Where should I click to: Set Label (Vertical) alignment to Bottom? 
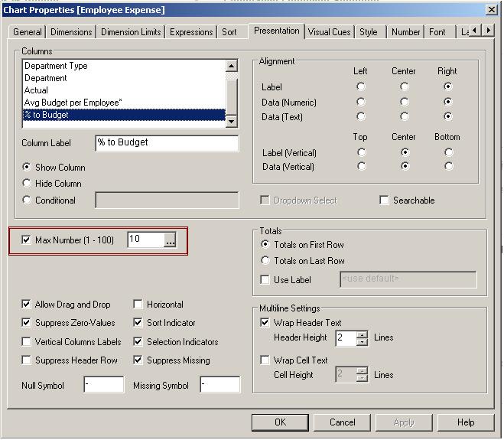449,152
